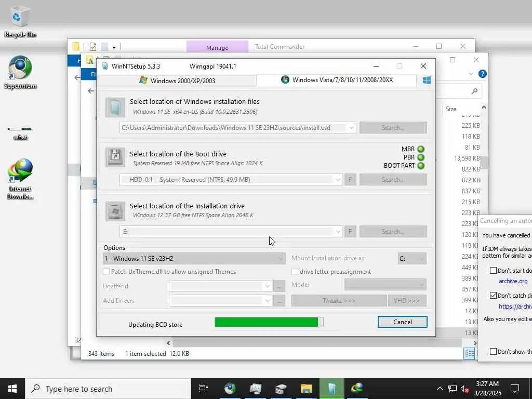Open the Manage ribbon tab in Total Commander window
The width and height of the screenshot is (532, 399).
pos(217,47)
